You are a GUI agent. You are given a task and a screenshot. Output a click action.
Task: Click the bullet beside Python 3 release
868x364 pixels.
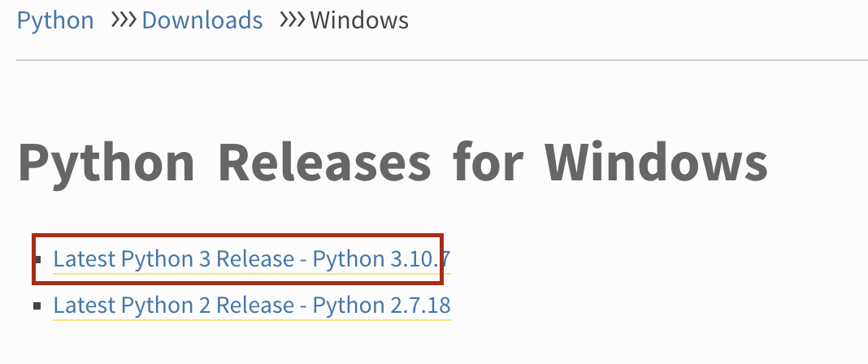[37, 259]
